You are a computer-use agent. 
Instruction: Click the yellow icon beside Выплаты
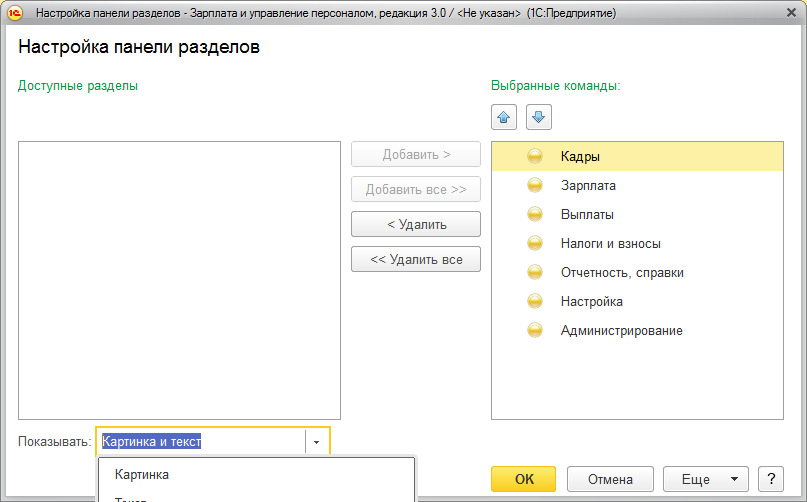tap(535, 214)
